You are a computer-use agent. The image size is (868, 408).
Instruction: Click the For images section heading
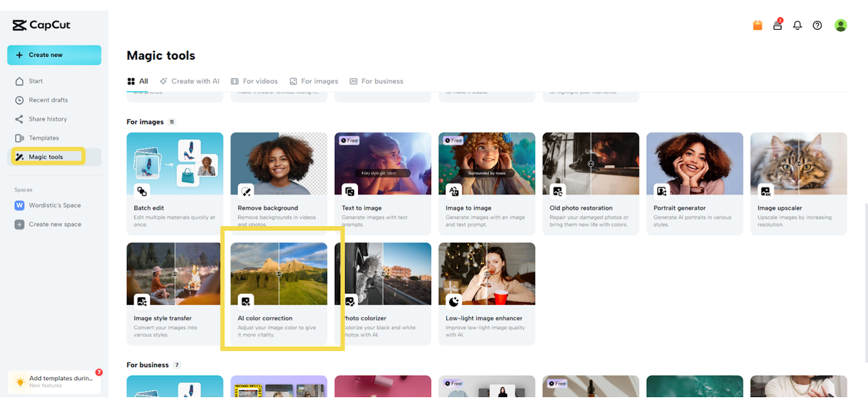point(145,122)
